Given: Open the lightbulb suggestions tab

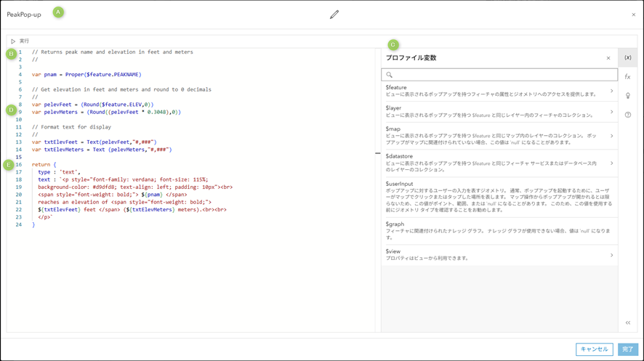Looking at the screenshot, I should point(627,96).
